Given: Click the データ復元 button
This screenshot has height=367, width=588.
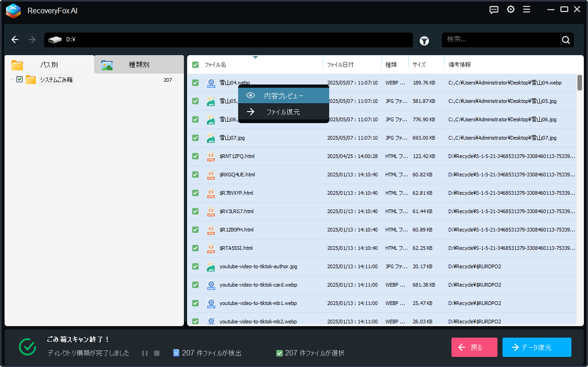Looking at the screenshot, I should pos(537,347).
